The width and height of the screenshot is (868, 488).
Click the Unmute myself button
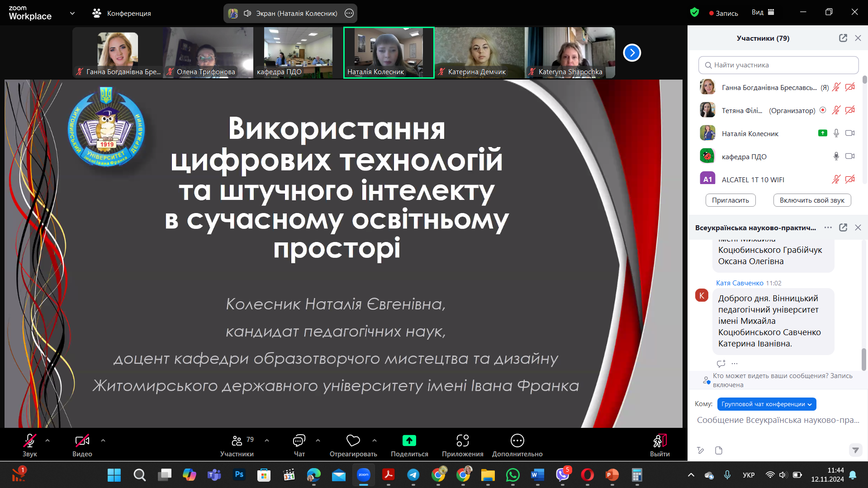pyautogui.click(x=812, y=200)
